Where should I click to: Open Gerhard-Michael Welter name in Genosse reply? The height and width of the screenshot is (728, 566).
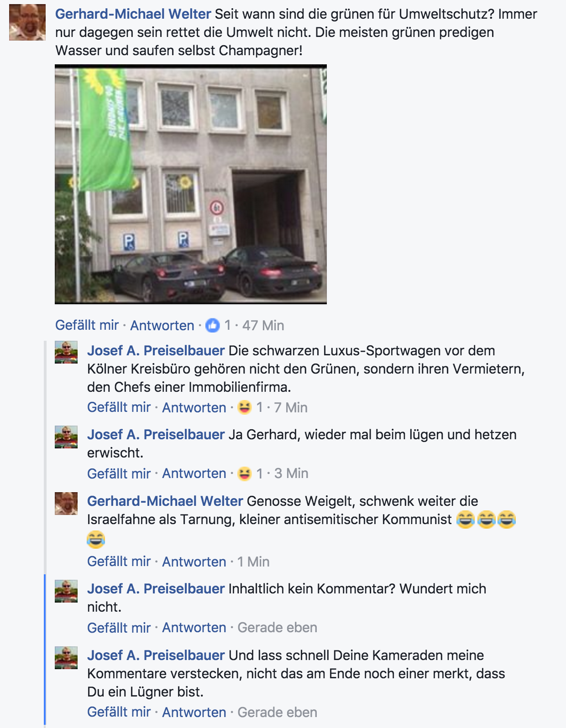pos(165,501)
